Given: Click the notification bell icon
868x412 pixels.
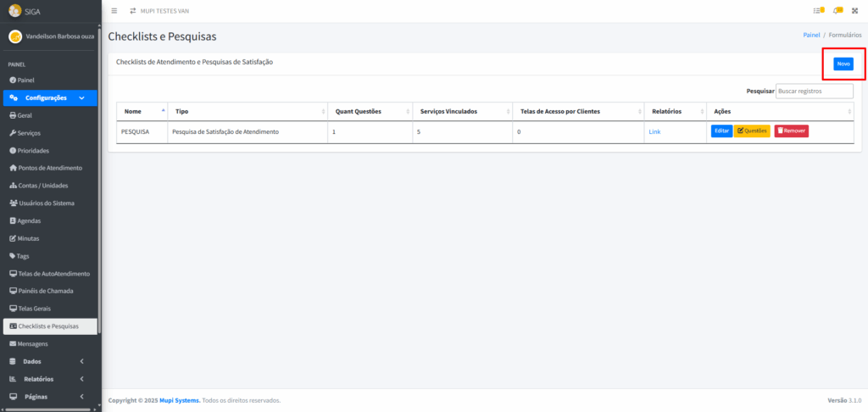Looking at the screenshot, I should 837,10.
